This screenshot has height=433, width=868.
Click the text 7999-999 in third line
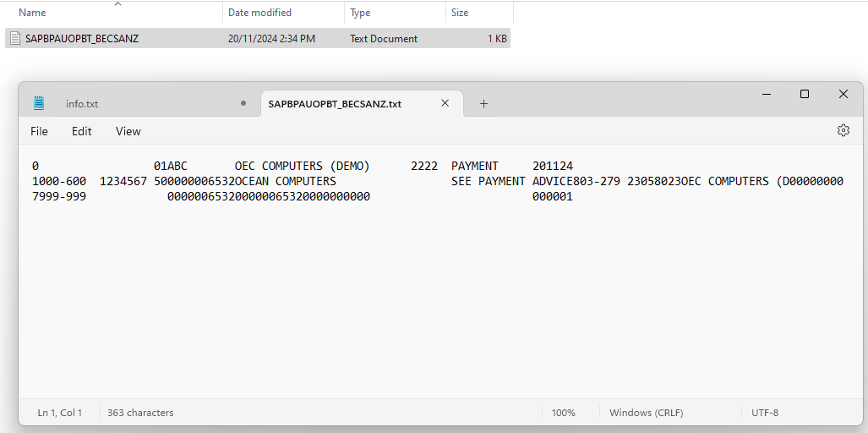59,196
